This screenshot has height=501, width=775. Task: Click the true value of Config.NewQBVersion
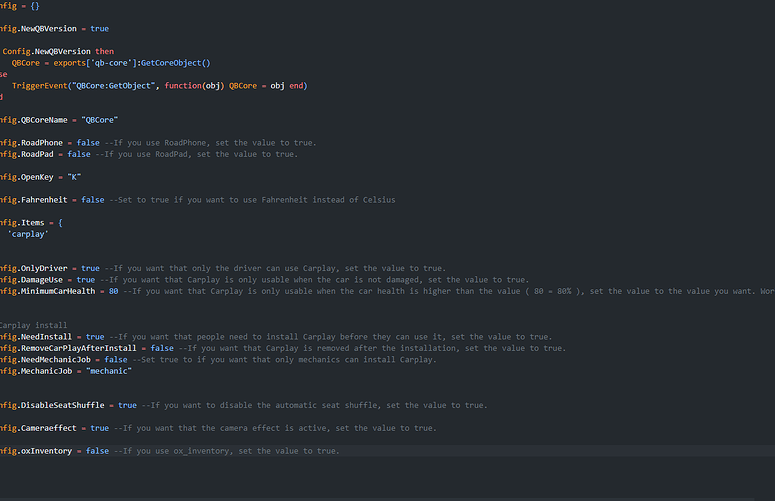[99, 29]
